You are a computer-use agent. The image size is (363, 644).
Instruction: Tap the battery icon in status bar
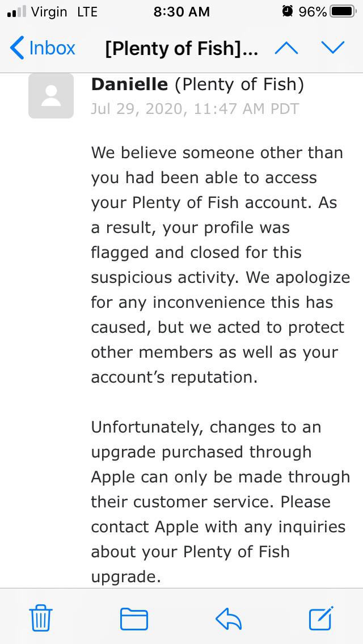coord(342,12)
